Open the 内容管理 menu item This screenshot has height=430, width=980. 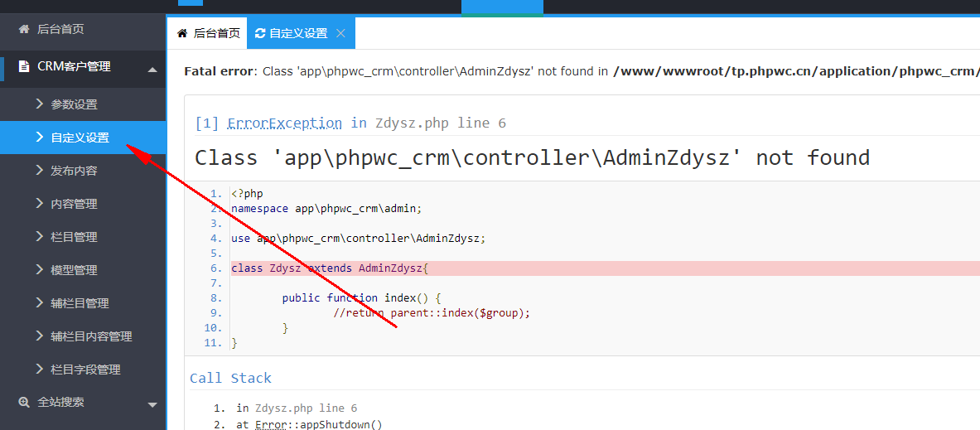coord(74,204)
